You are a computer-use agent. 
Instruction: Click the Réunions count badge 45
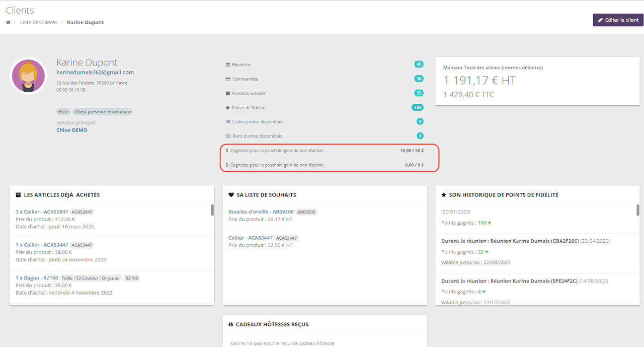(x=419, y=64)
